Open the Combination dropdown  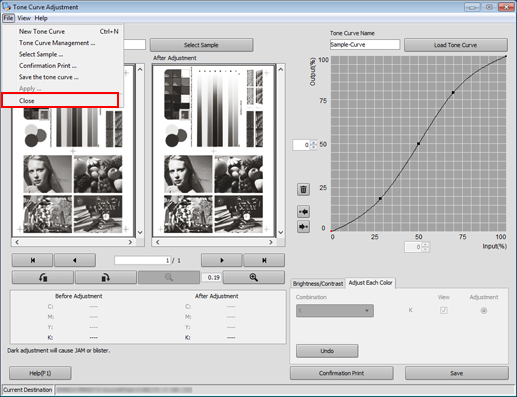tap(335, 311)
